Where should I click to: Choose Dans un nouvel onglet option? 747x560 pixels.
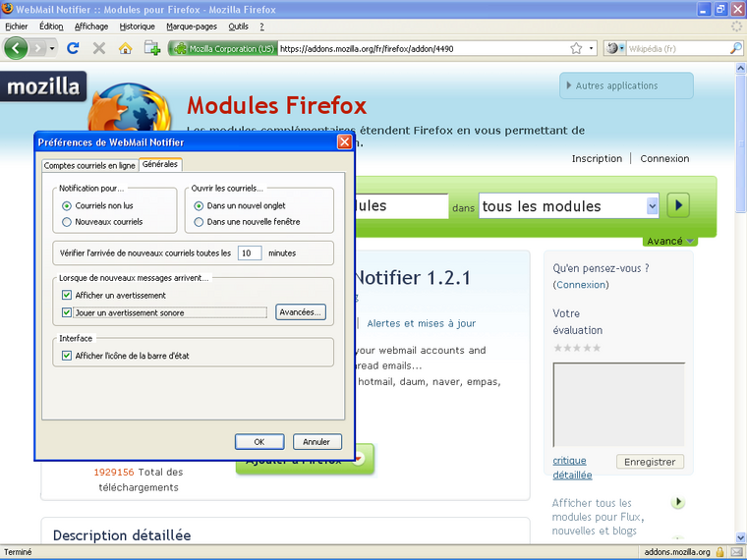pyautogui.click(x=199, y=205)
